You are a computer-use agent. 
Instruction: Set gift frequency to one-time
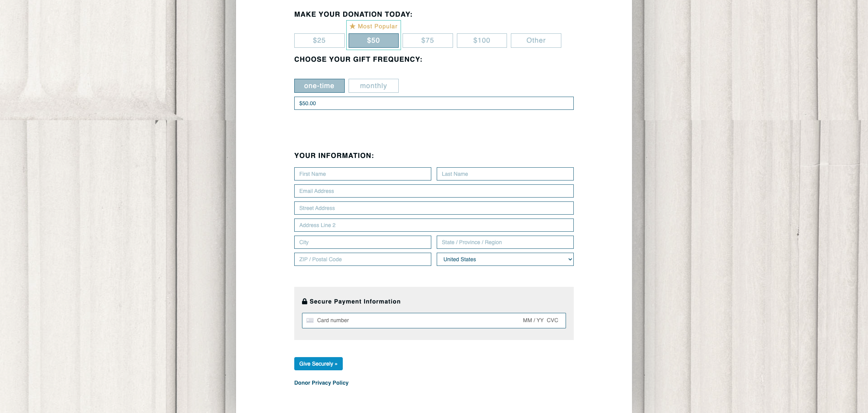[319, 86]
